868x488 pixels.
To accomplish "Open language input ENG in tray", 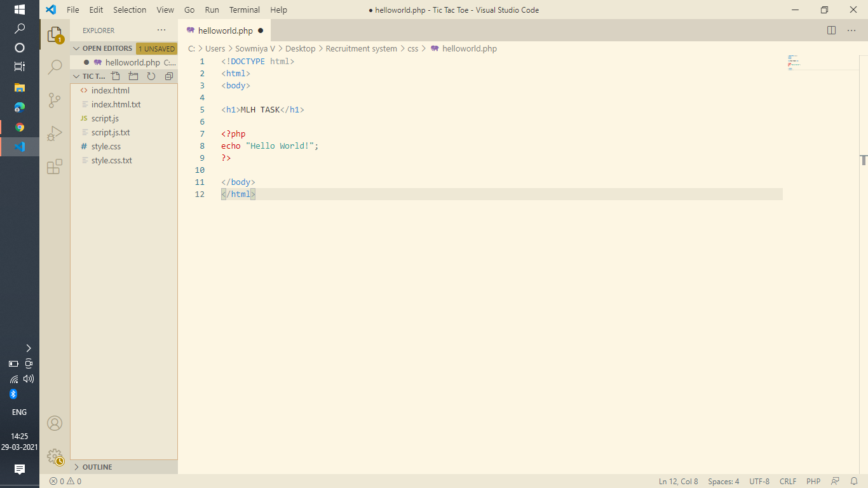I will (20, 412).
